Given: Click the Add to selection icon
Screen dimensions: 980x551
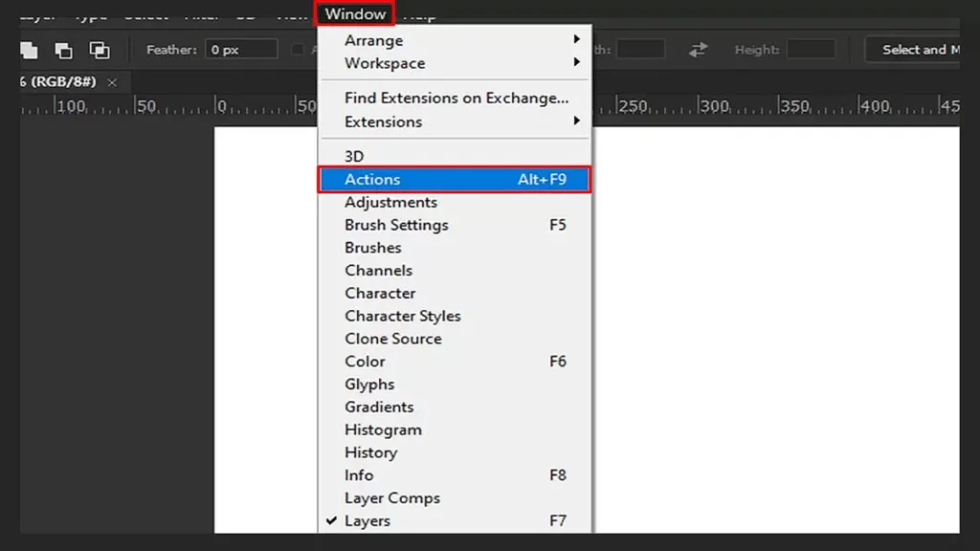Looking at the screenshot, I should (x=29, y=50).
